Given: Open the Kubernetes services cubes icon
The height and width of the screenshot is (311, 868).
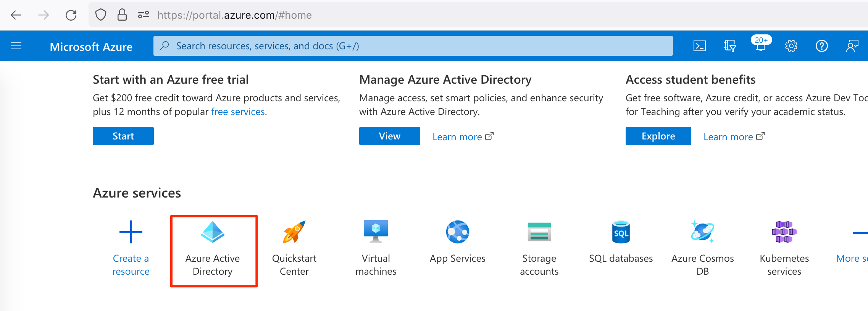Looking at the screenshot, I should coord(784,232).
